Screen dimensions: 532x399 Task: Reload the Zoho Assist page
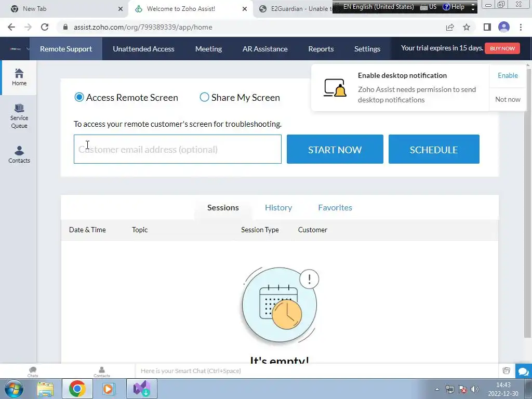click(45, 27)
